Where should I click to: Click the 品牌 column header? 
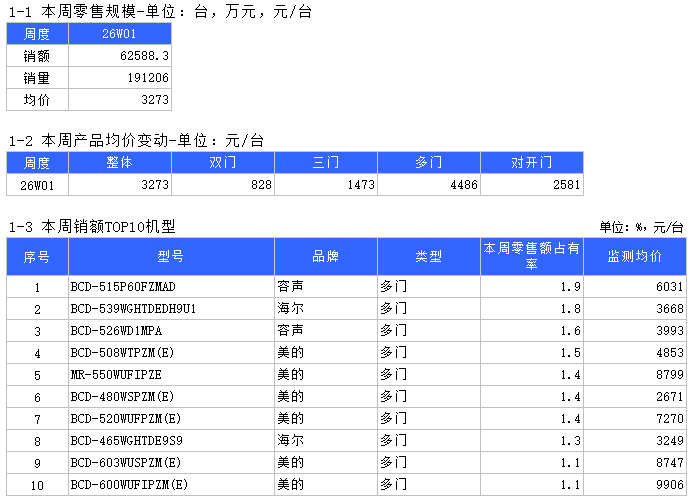[325, 256]
